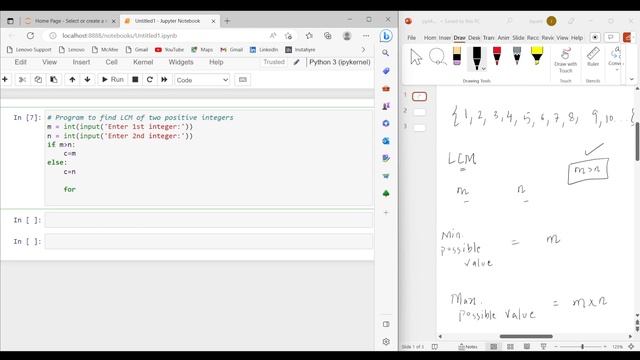
Task: Switch to PowerPoint Insert ribbon tab
Action: pos(444,38)
